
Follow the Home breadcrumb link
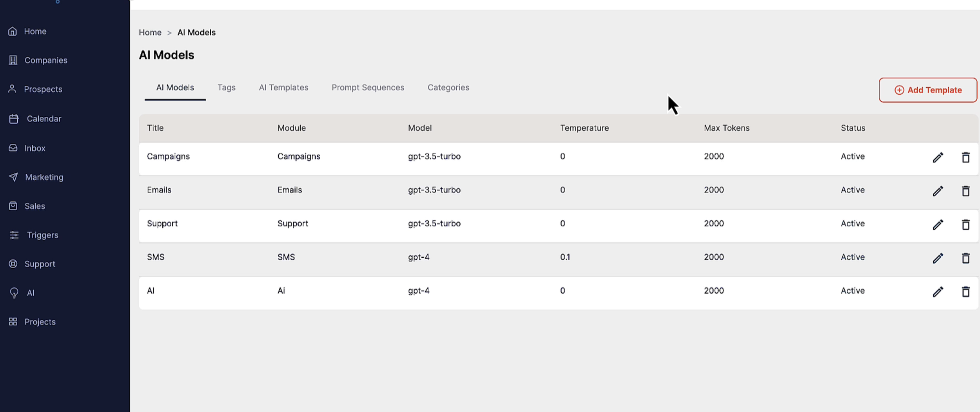(x=150, y=33)
